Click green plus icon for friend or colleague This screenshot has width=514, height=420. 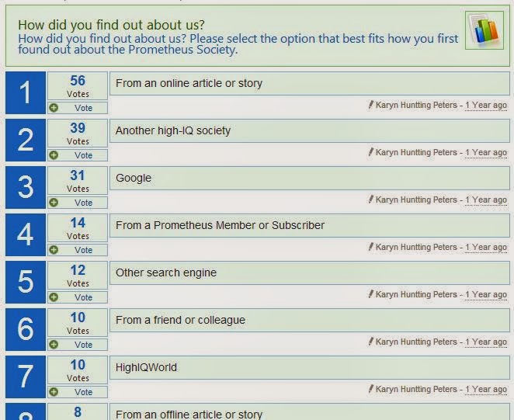tap(54, 345)
